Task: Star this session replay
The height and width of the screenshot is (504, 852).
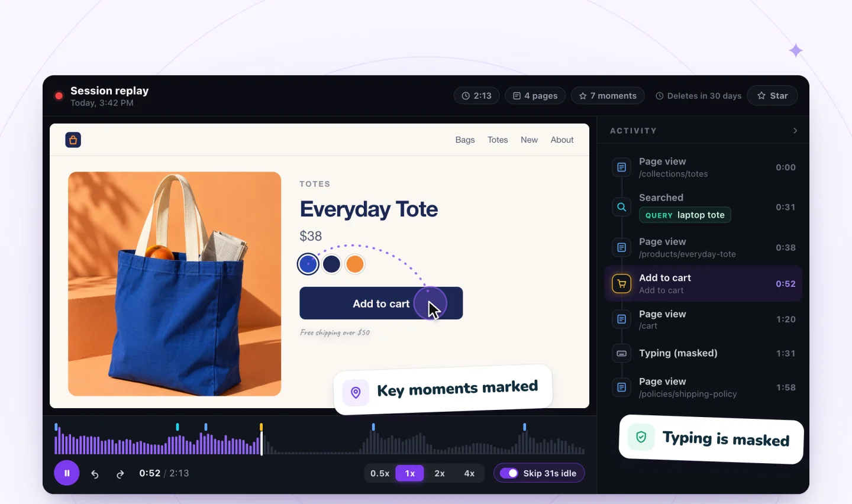Action: (x=773, y=96)
